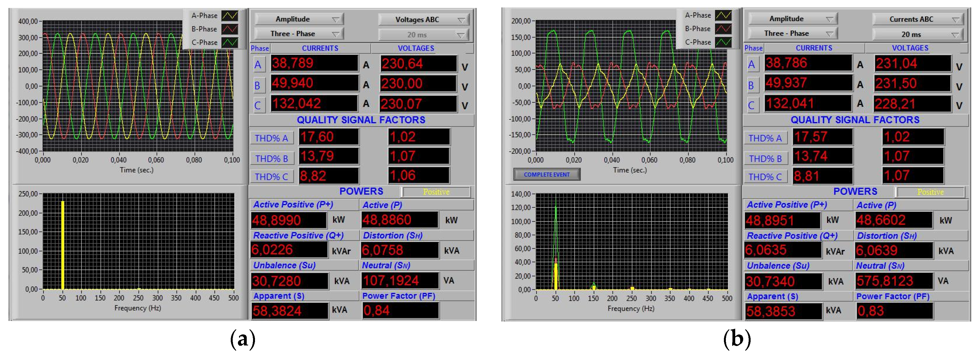Click B-Phase legend icon in right panel
Viewport: 980px width, 357px height.
click(723, 29)
